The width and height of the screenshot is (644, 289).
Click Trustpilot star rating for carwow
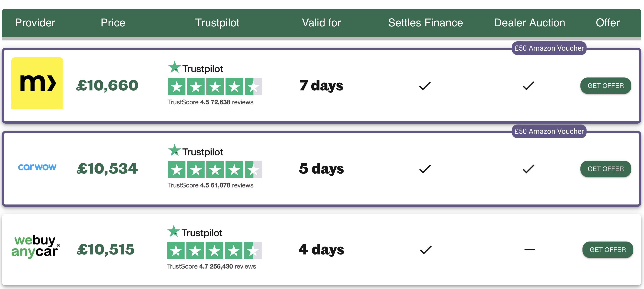[215, 169]
